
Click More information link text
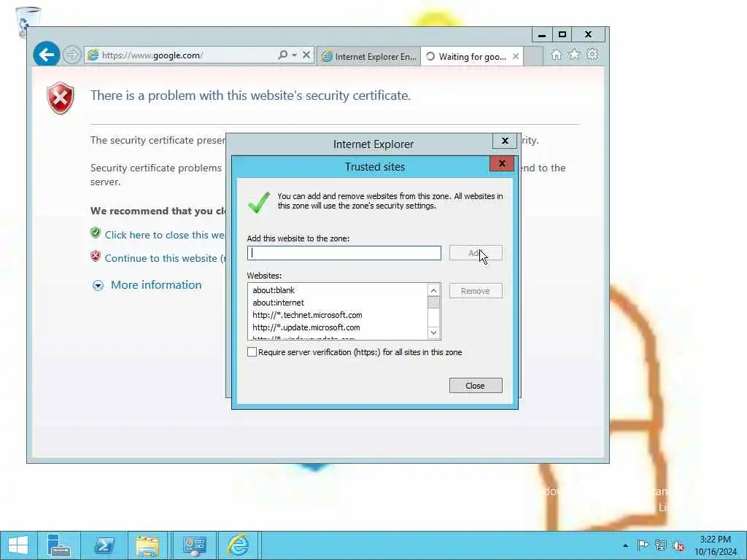pos(156,285)
